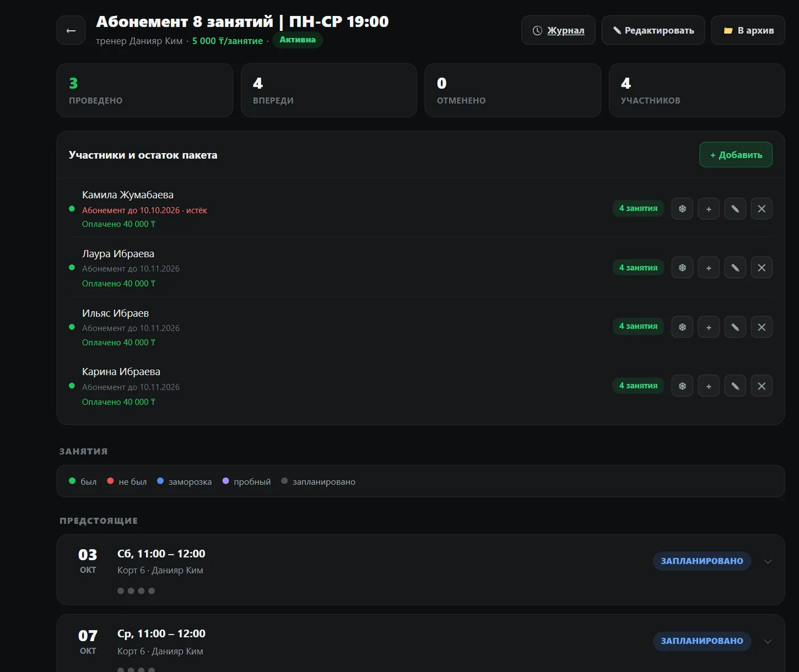Screen dimensions: 799x672
Task: Click the Запланировано badge on 03 ОКТ
Action: [702, 561]
